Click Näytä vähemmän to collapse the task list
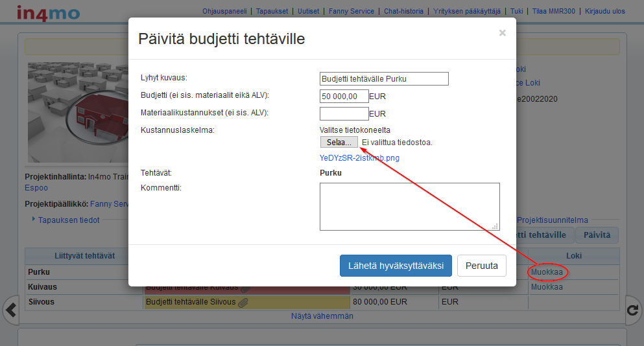Viewport: 644px width, 346px height. click(x=322, y=316)
